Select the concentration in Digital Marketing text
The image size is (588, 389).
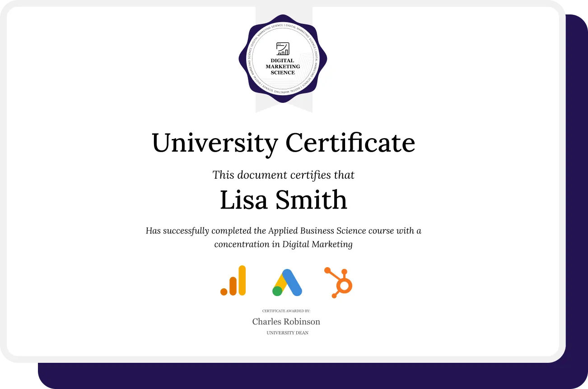point(284,244)
